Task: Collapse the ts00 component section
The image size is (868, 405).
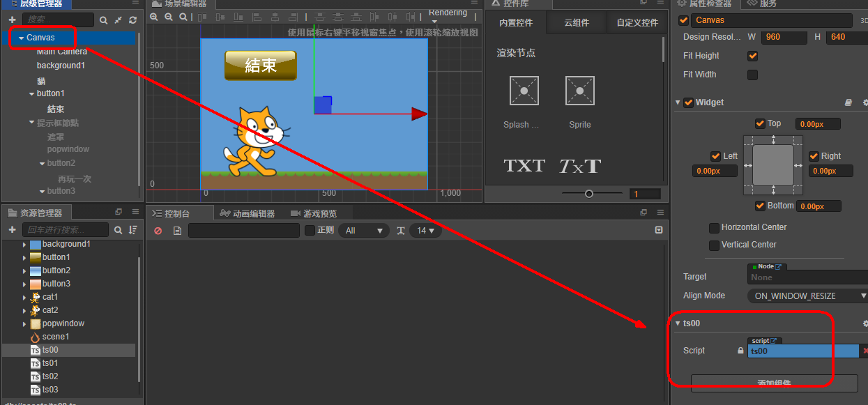Action: point(678,323)
